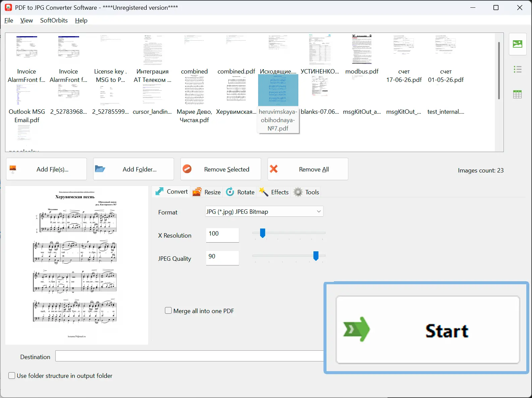Click the highlighted heruvimskaya-obihodnaya-№7.pdf file
Screen dimensions: 532x398
coord(278,104)
